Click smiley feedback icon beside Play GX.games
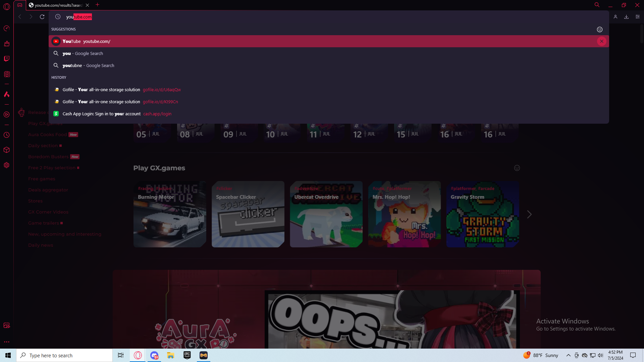The height and width of the screenshot is (362, 644). pos(517,168)
